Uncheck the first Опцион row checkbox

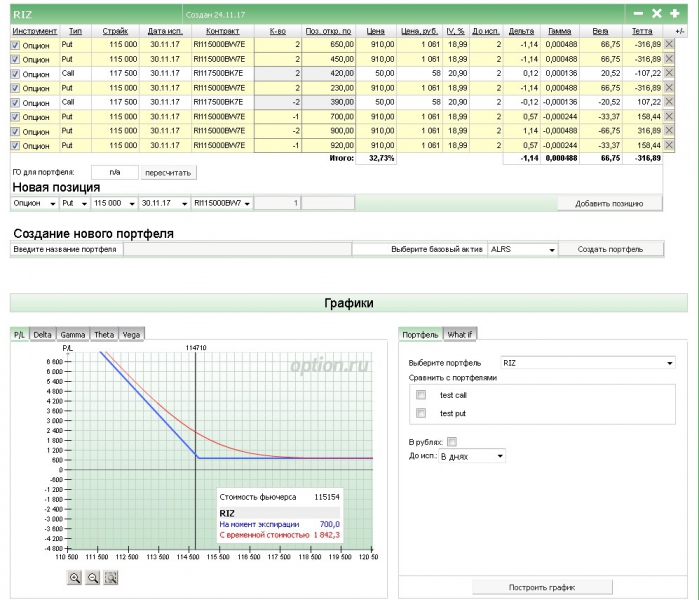(x=14, y=45)
